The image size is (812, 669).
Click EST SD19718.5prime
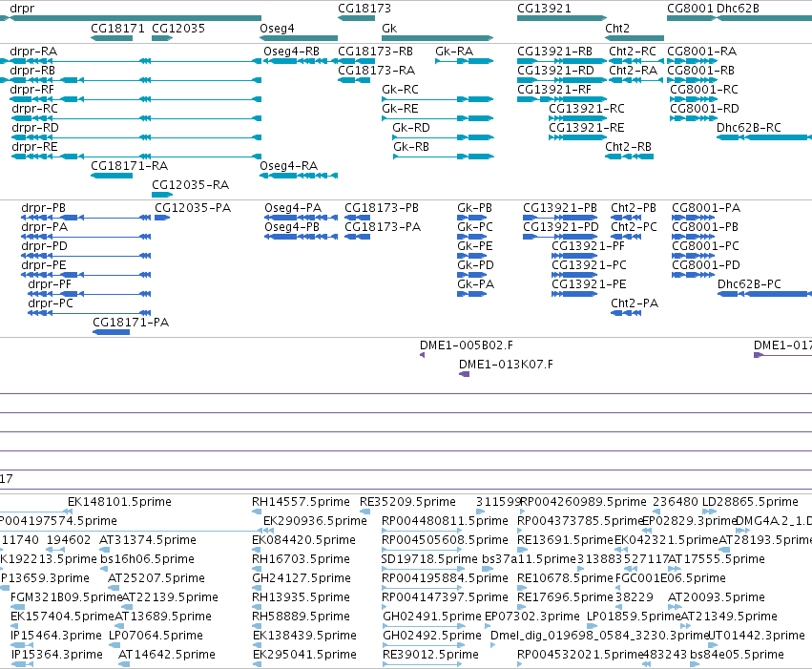429,560
